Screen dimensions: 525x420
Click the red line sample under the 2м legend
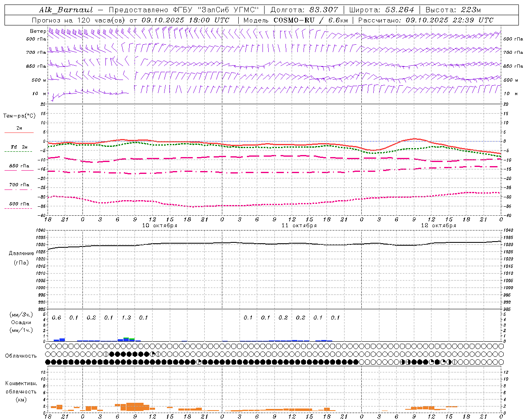pos(19,132)
